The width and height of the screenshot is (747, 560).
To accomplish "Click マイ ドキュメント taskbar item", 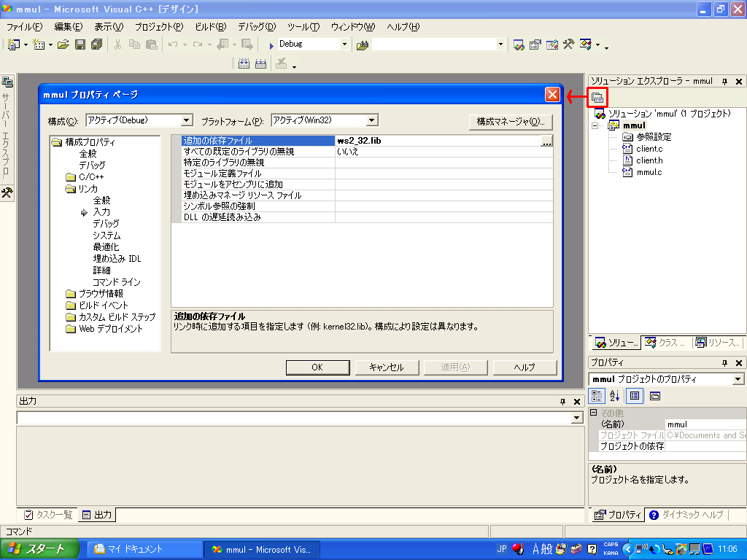I will [144, 550].
